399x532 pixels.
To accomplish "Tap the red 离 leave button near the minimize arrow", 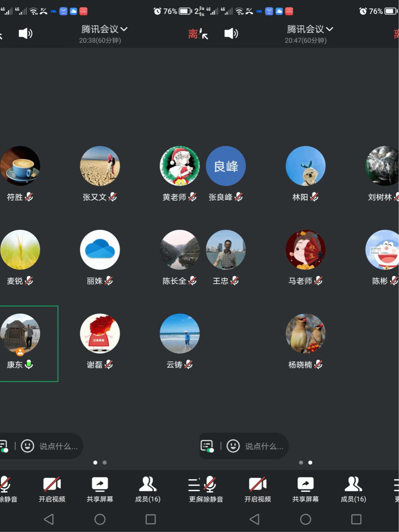I will pos(193,34).
